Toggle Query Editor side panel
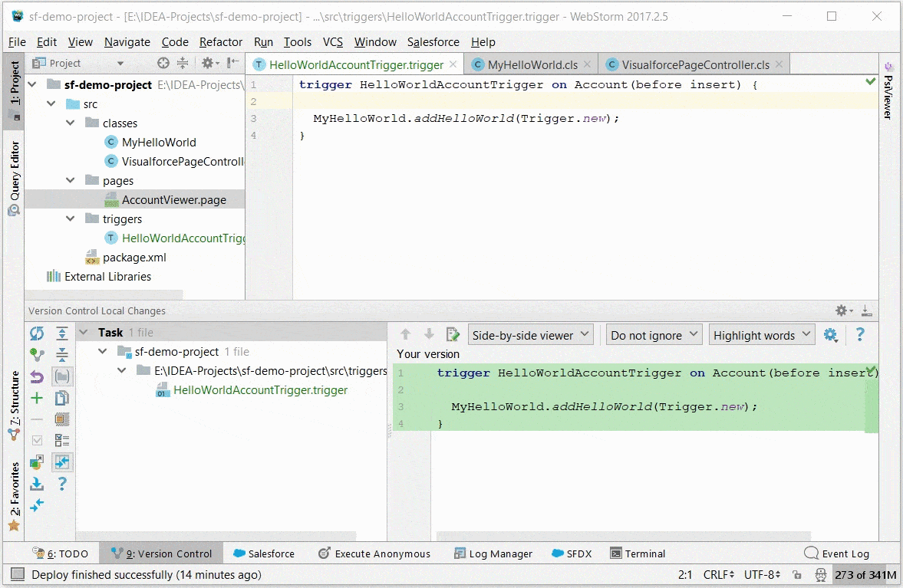The width and height of the screenshot is (903, 588). pos(14,178)
